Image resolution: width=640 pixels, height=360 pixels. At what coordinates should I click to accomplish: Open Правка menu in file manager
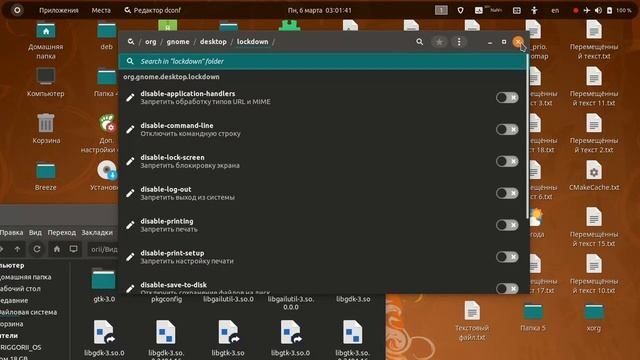click(x=11, y=232)
